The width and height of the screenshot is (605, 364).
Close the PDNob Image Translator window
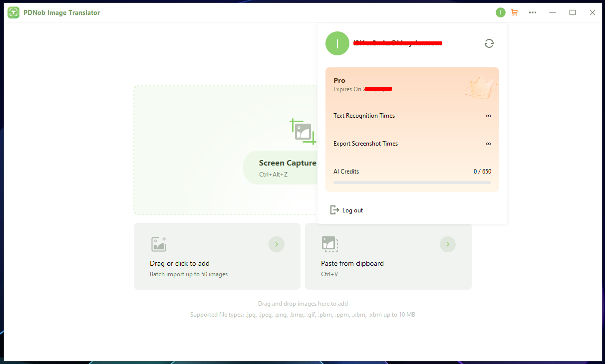click(x=593, y=12)
